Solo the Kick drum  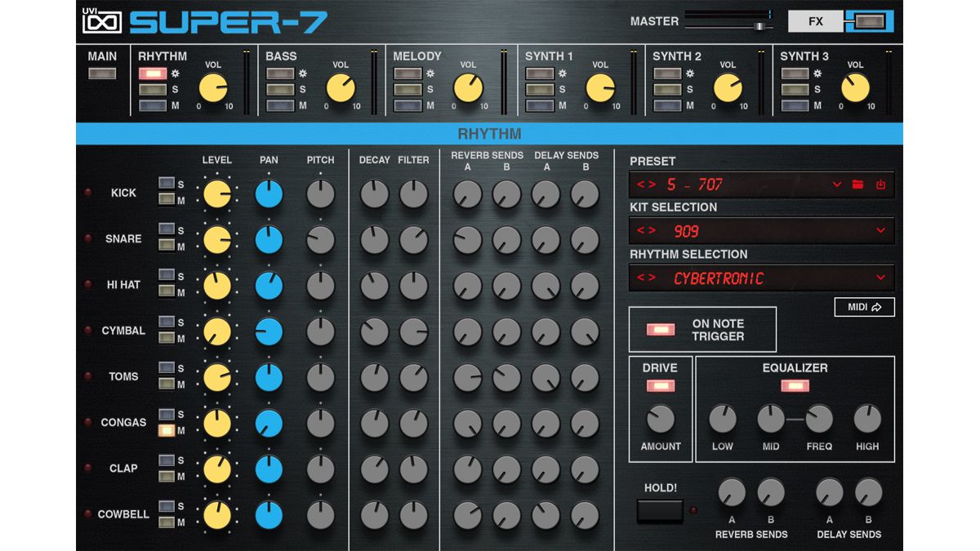pos(166,184)
